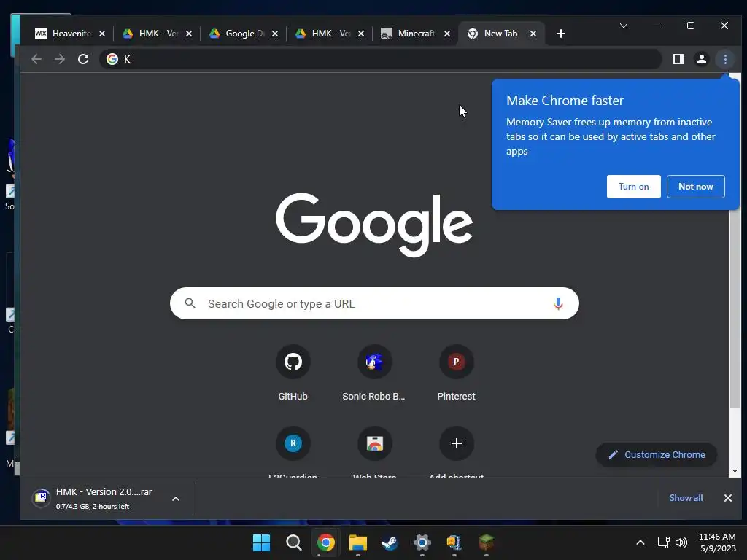Open Settings gear on taskbar

point(422,542)
